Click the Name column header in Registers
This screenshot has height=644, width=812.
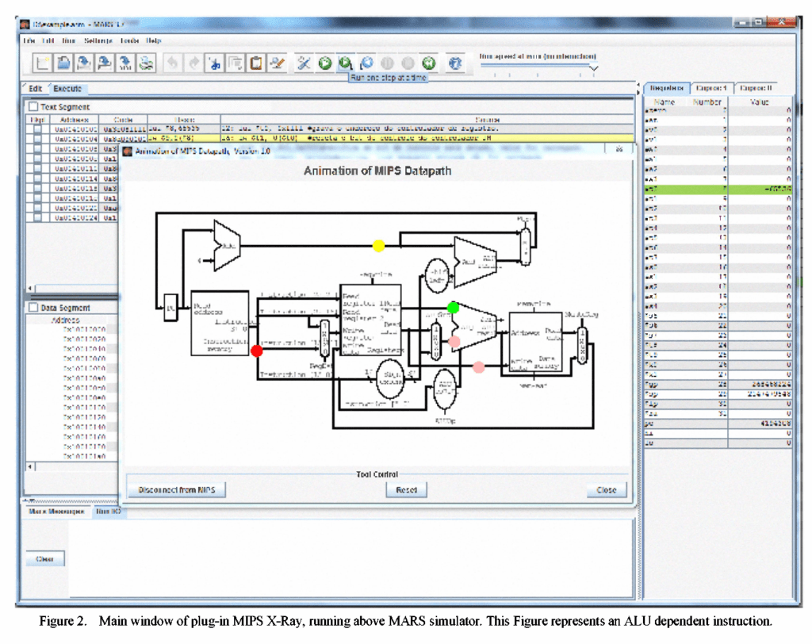pyautogui.click(x=665, y=102)
